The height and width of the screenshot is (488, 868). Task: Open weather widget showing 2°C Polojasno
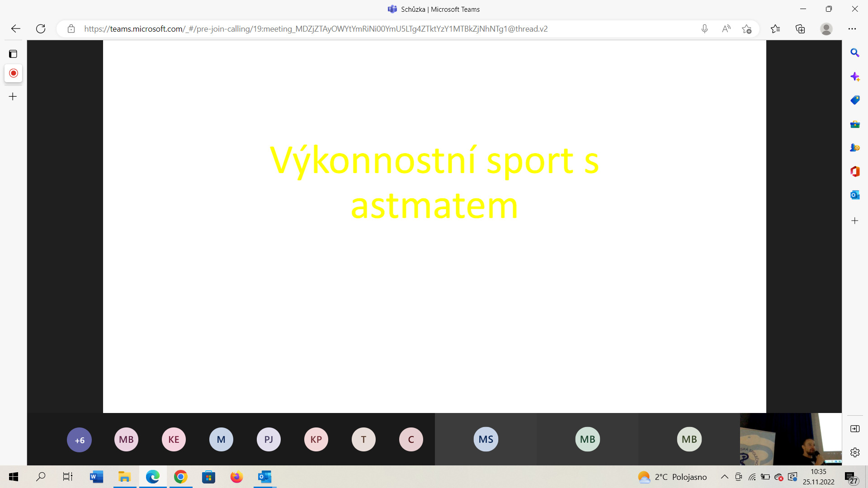(672, 477)
